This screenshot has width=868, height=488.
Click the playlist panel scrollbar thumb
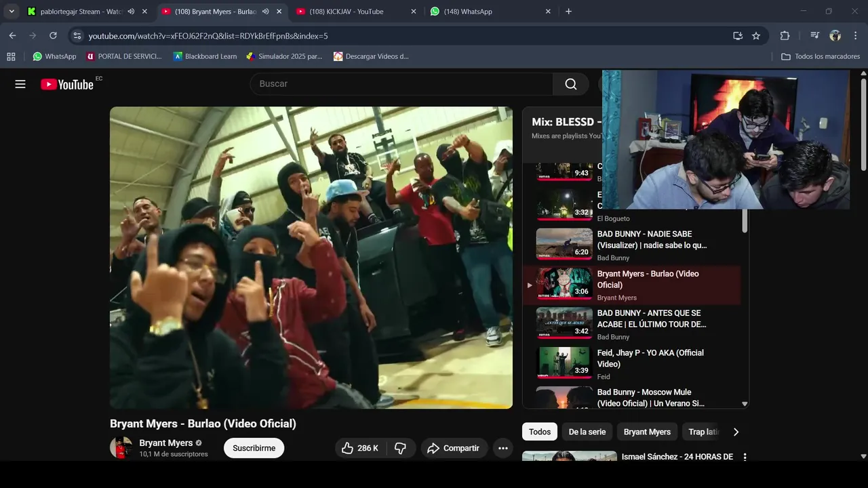(x=745, y=220)
